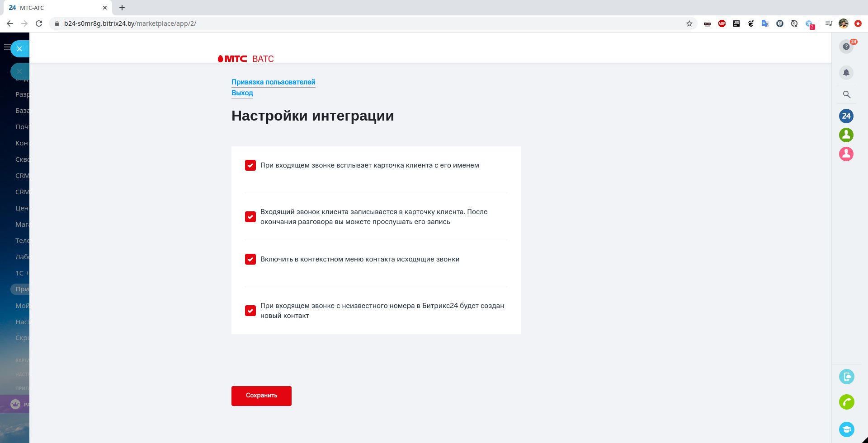Click the 'Выход' link
This screenshot has height=443, width=868.
coord(242,93)
